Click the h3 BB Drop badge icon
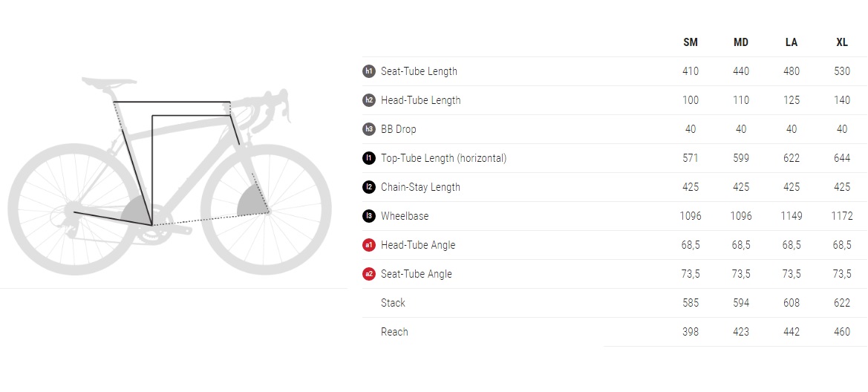868x392 pixels. click(369, 129)
